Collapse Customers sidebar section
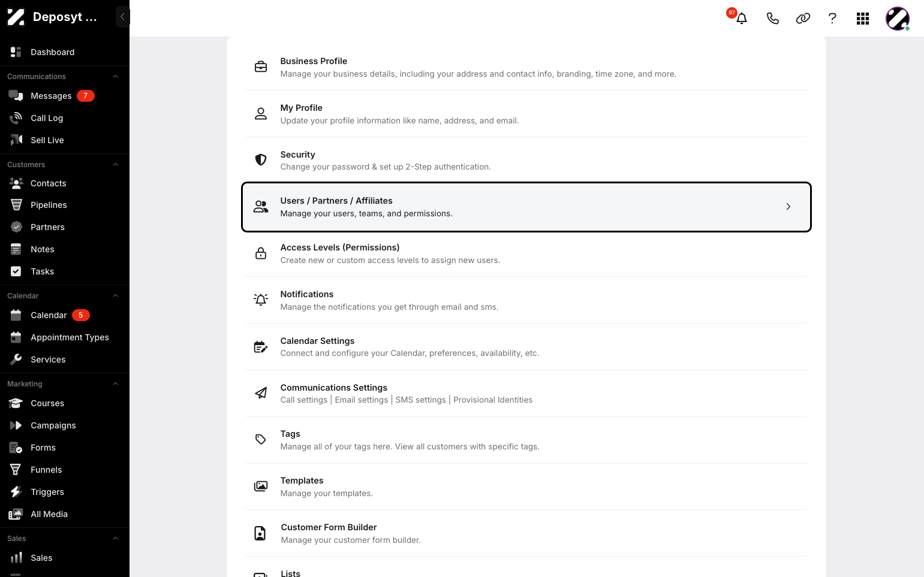This screenshot has width=924, height=577. point(116,165)
